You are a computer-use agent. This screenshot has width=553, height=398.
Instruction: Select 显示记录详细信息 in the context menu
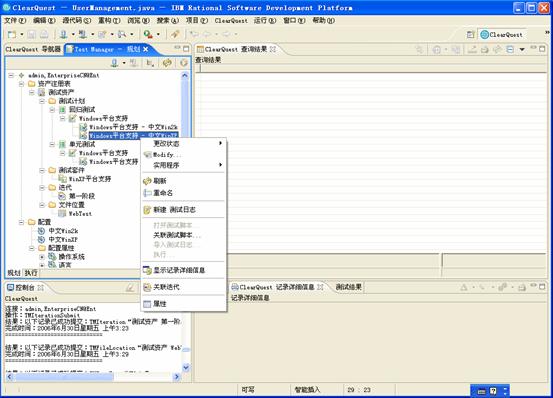[x=183, y=270]
